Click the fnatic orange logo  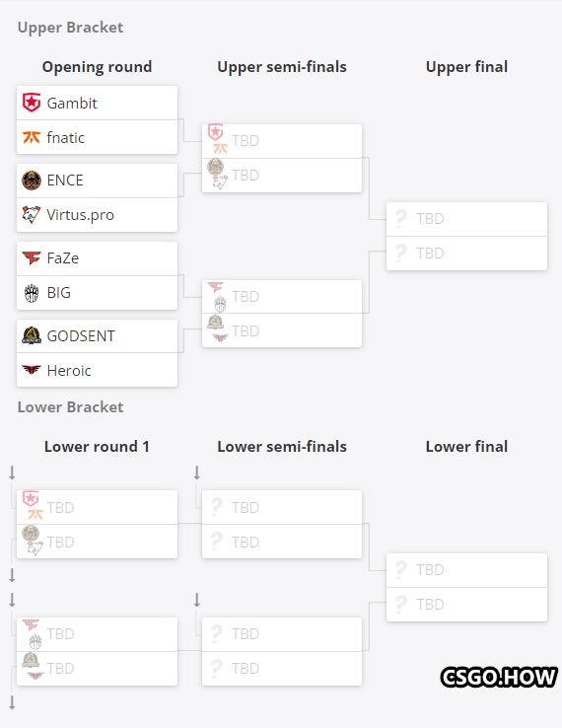pos(32,137)
